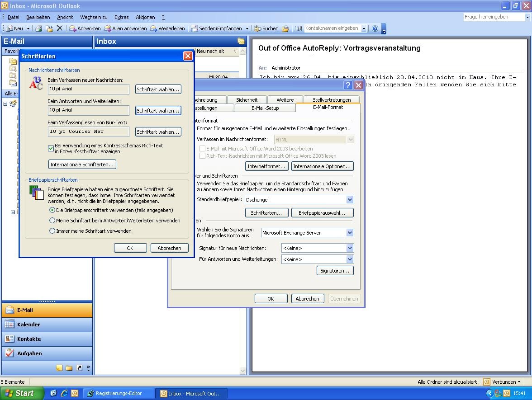Screen dimensions: 532x400
Task: Show hidden system tray icons
Action: click(489, 393)
